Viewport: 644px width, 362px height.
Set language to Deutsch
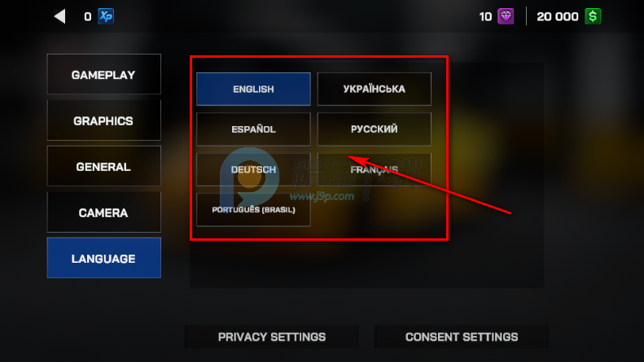click(x=253, y=169)
